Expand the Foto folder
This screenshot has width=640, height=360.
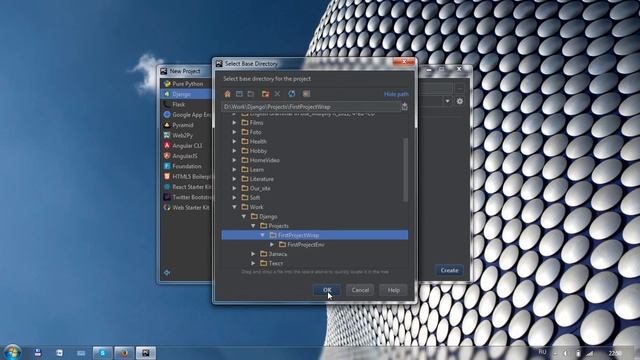(234, 132)
